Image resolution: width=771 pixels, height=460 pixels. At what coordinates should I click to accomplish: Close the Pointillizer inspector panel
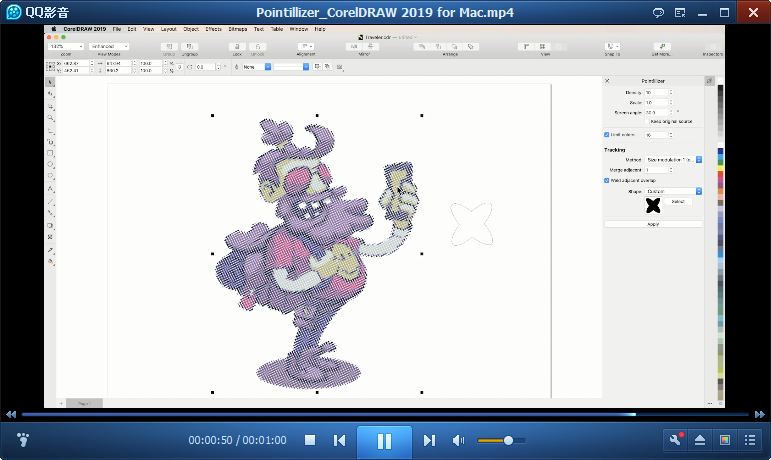click(x=607, y=81)
